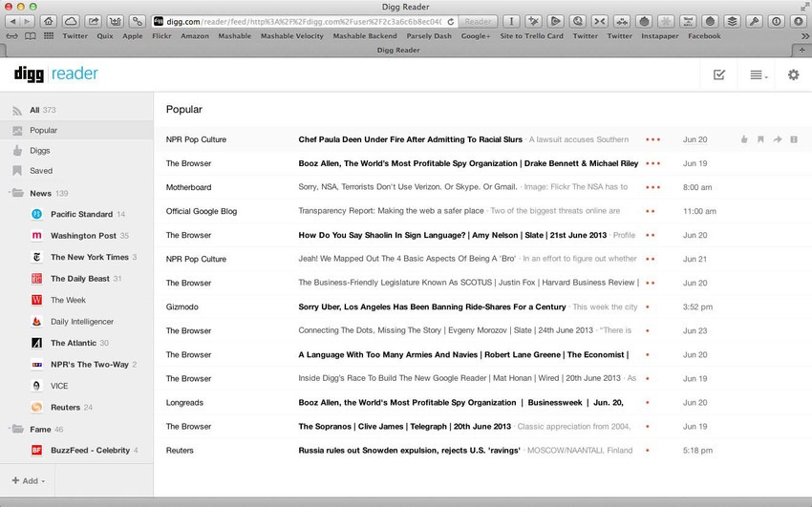Open the list view options dropdown
The height and width of the screenshot is (507, 812).
pos(759,74)
